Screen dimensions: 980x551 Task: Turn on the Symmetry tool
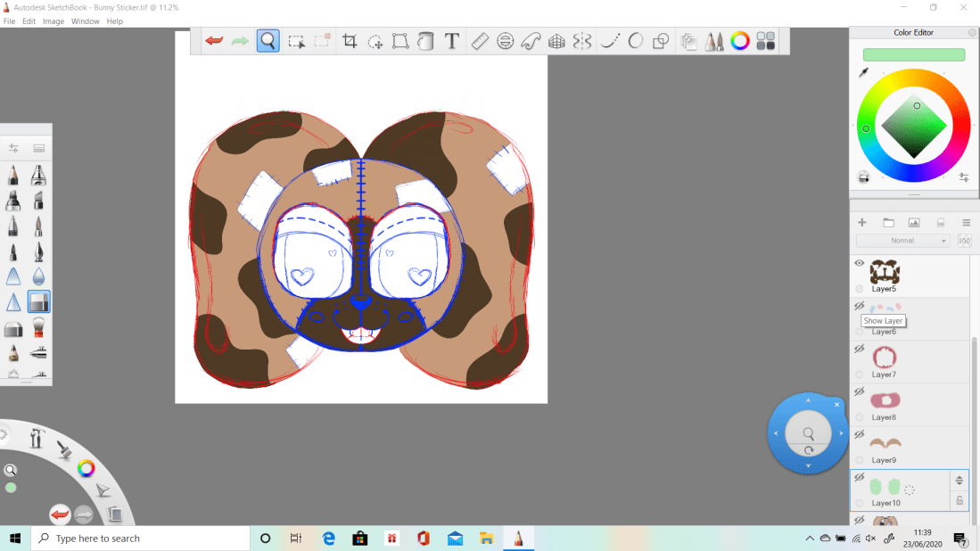[x=582, y=41]
